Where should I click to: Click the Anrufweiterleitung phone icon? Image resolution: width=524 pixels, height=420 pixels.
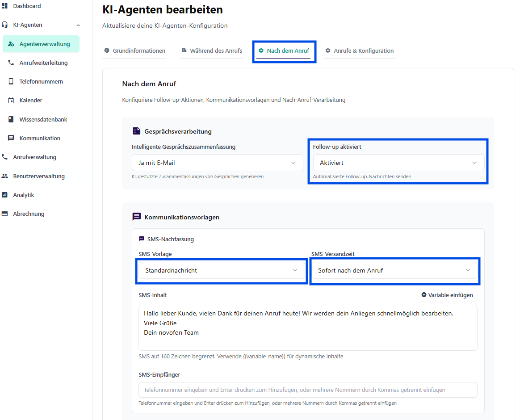tap(11, 63)
